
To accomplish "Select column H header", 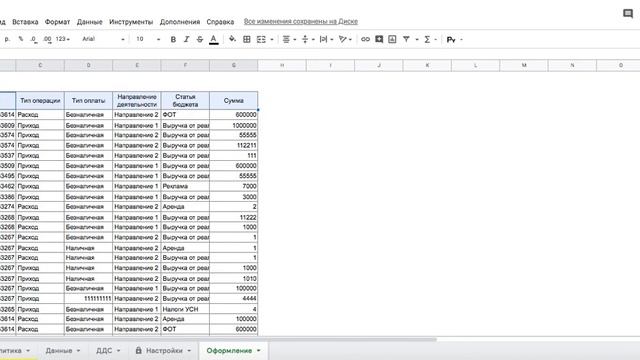I will pos(282,65).
